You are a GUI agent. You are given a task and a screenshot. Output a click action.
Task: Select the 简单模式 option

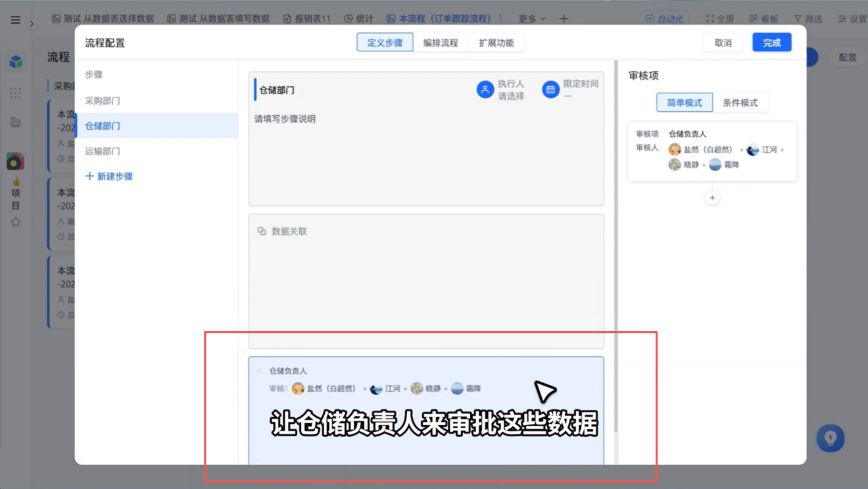(685, 103)
